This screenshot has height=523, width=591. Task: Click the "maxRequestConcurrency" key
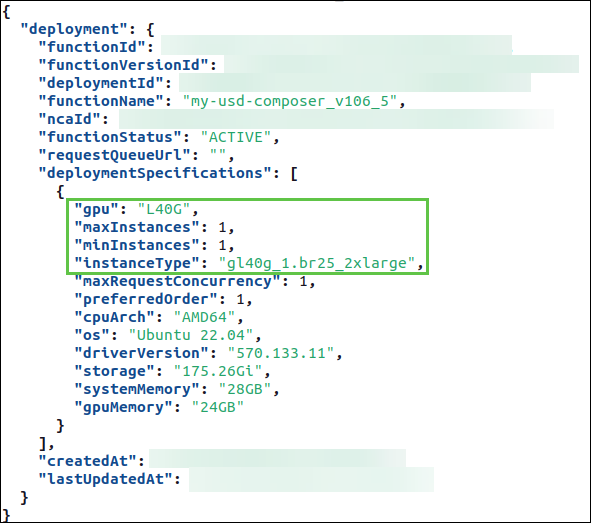coord(177,281)
